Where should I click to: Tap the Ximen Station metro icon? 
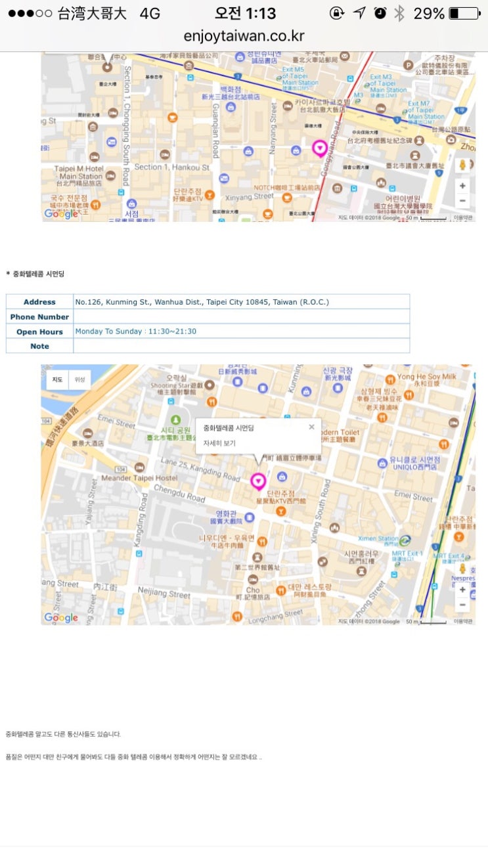405,540
